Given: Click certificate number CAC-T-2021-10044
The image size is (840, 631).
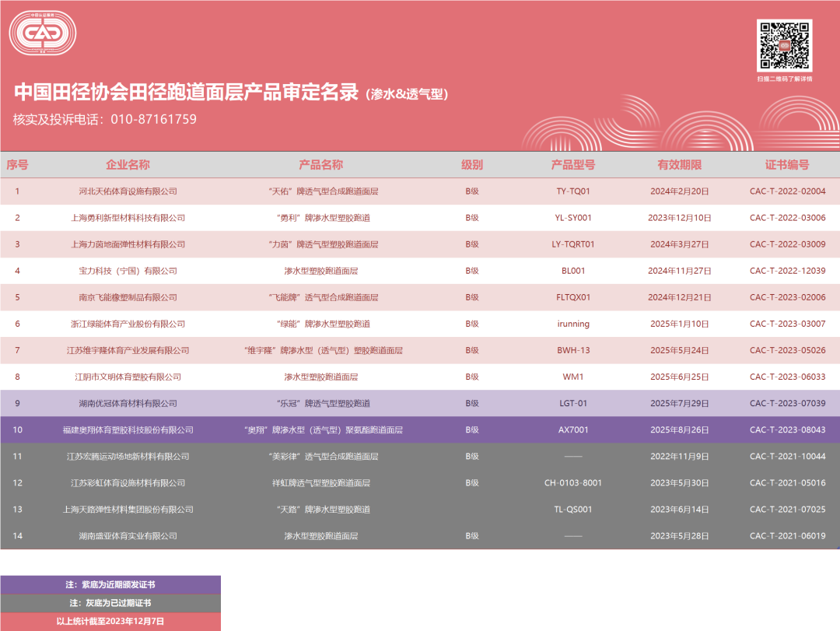Looking at the screenshot, I should point(787,457).
